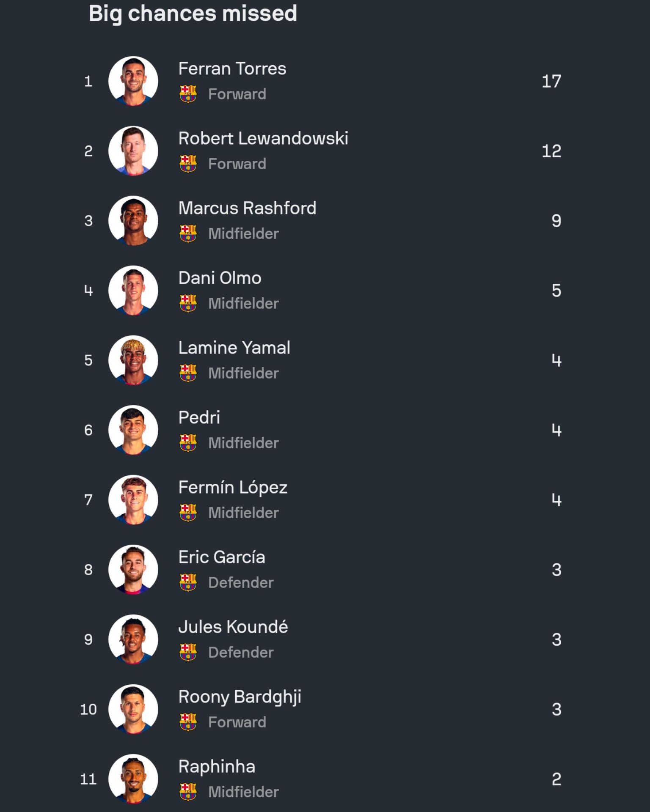Click Ferran Torres' 17 missed chances value

pyautogui.click(x=551, y=81)
